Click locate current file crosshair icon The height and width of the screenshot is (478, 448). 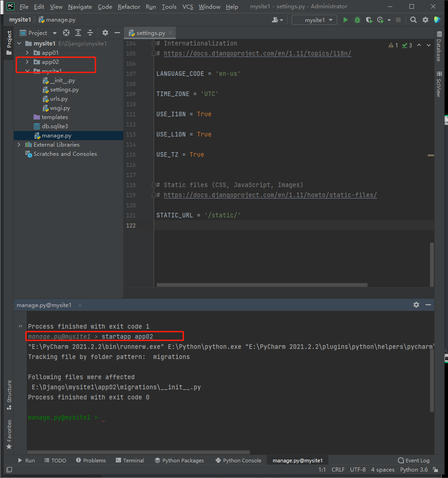(66, 33)
